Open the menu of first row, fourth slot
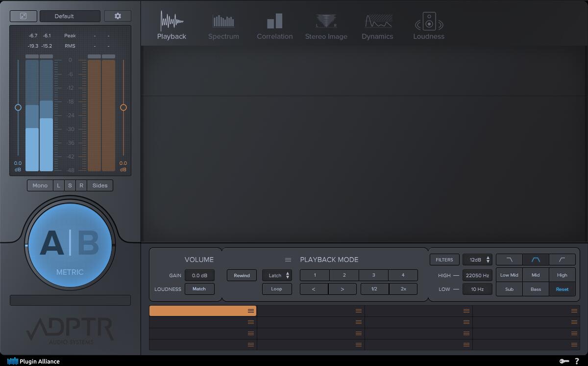Image resolution: width=588 pixels, height=366 pixels. click(x=574, y=311)
